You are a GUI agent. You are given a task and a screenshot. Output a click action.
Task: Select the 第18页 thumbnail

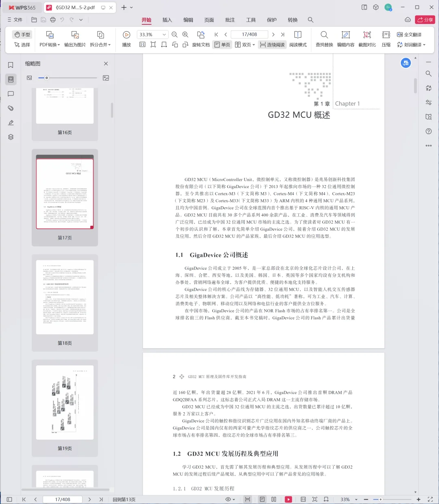[65, 303]
